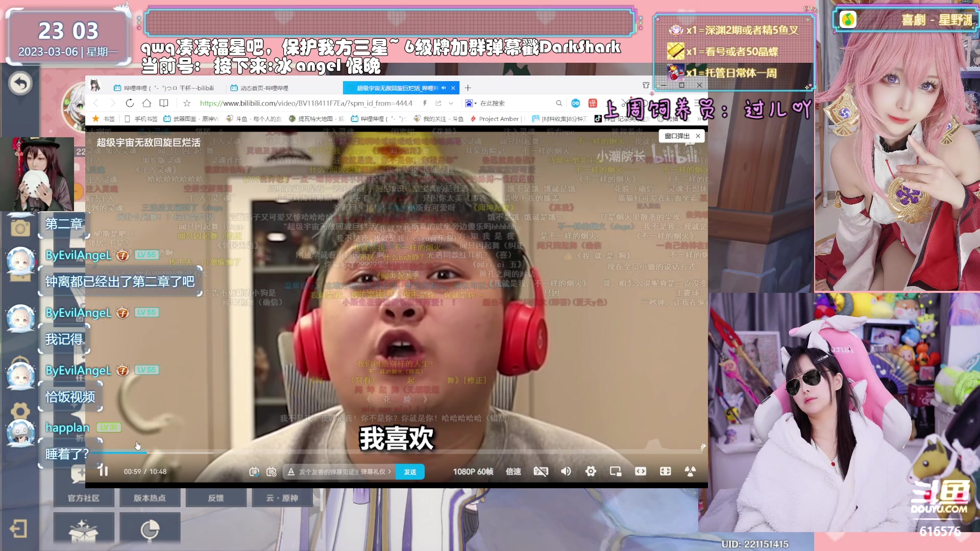Click the game exit door icon
Screen dimensions: 980x551
click(18, 529)
